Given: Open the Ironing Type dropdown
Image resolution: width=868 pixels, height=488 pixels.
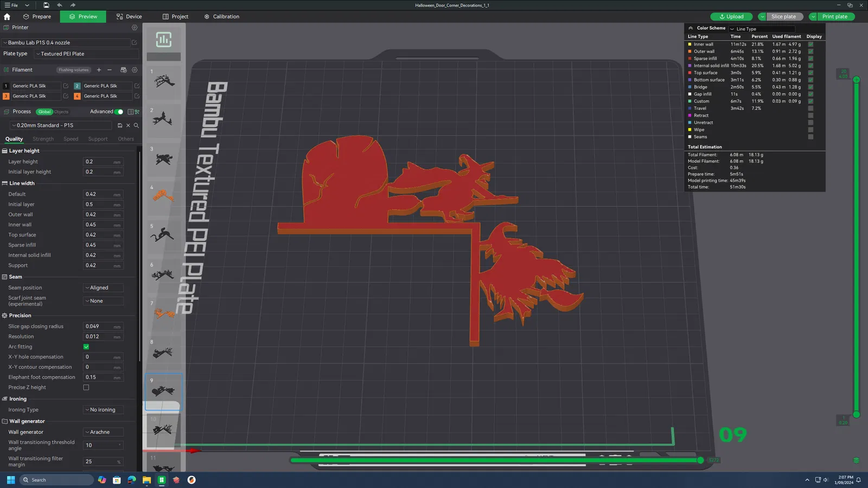Looking at the screenshot, I should coord(103,410).
